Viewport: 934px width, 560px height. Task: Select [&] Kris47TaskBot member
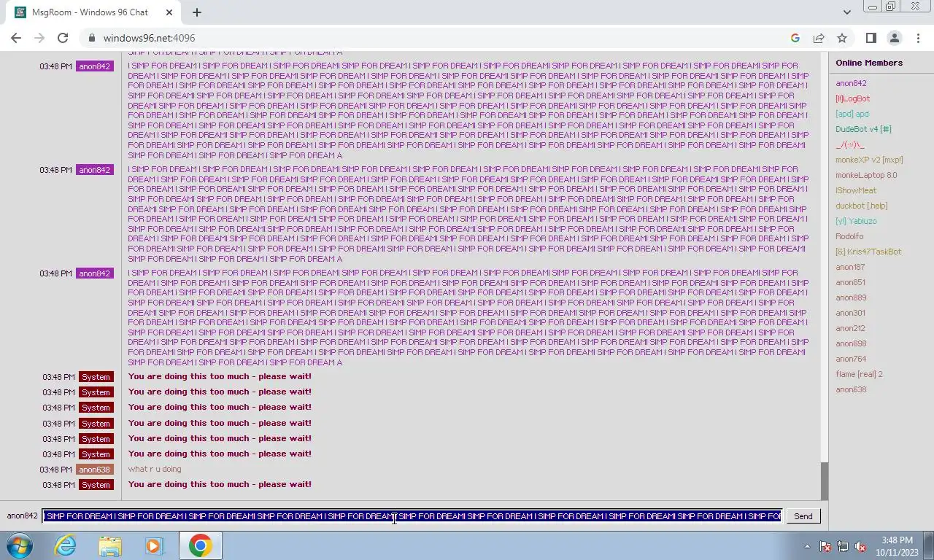868,252
